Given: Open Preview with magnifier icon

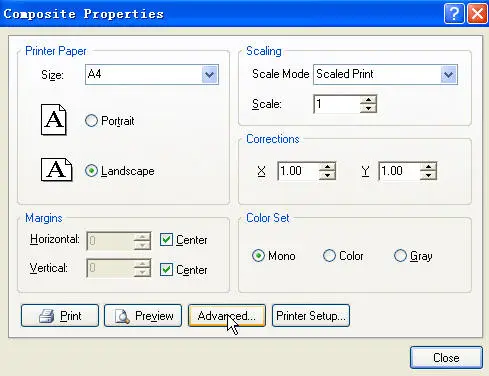Looking at the screenshot, I should [x=143, y=315].
